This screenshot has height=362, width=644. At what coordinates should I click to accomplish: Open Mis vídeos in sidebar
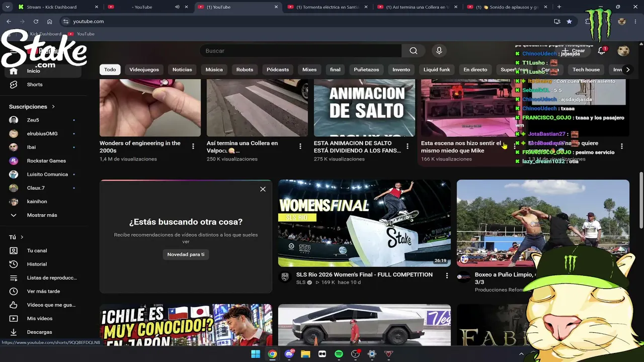[x=40, y=318]
